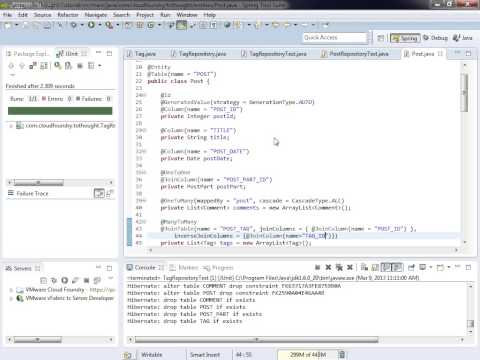The image size is (480, 360).
Task: Click Start Server icon in Servers view
Action: click(x=64, y=280)
